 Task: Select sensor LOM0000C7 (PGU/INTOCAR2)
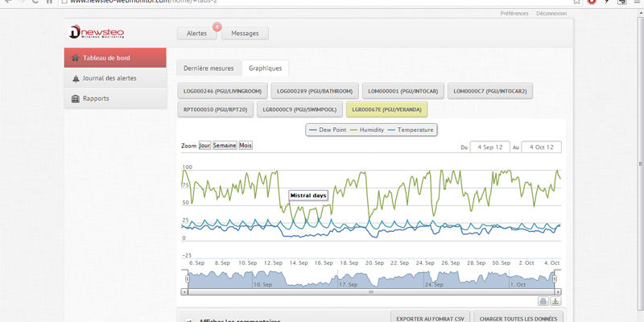pos(490,91)
